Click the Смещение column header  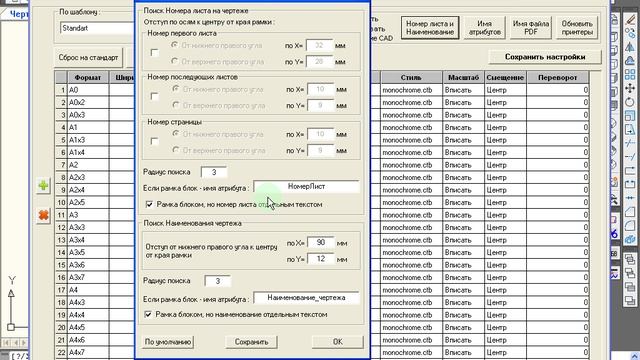click(x=505, y=78)
